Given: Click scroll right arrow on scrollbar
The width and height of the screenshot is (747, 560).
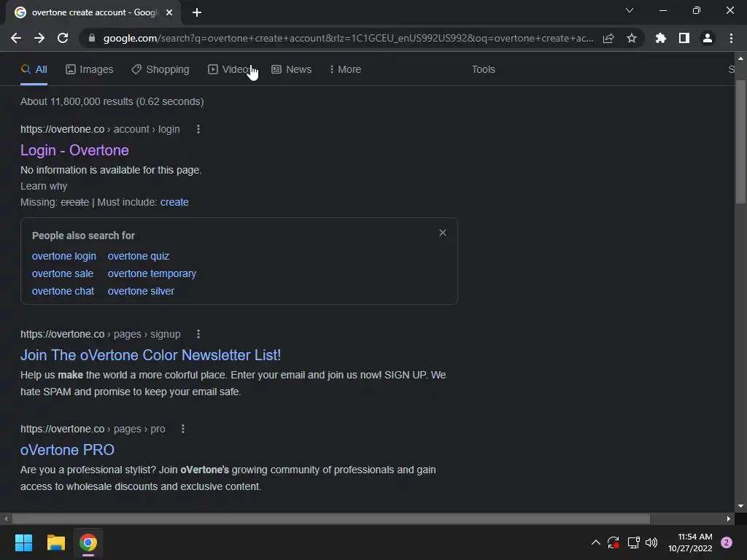Looking at the screenshot, I should tap(729, 518).
